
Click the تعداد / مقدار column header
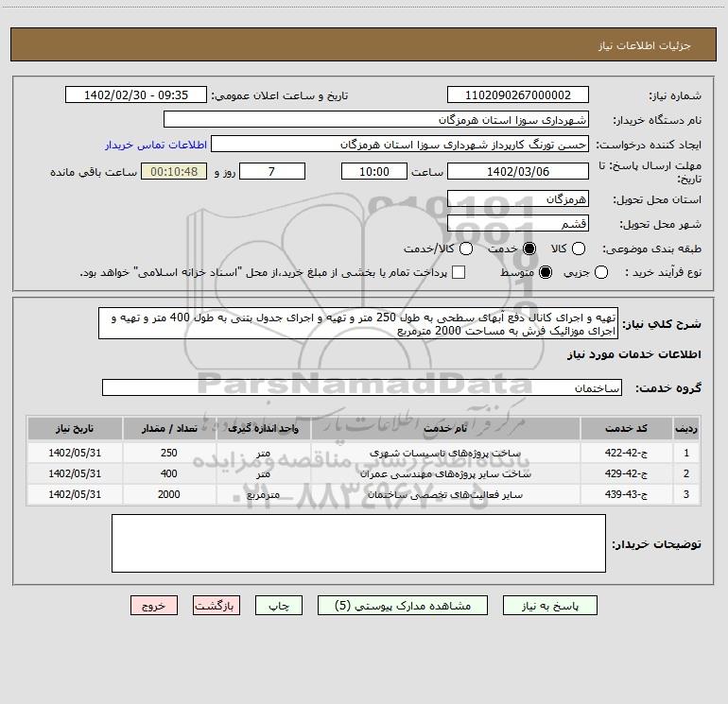click(x=169, y=428)
